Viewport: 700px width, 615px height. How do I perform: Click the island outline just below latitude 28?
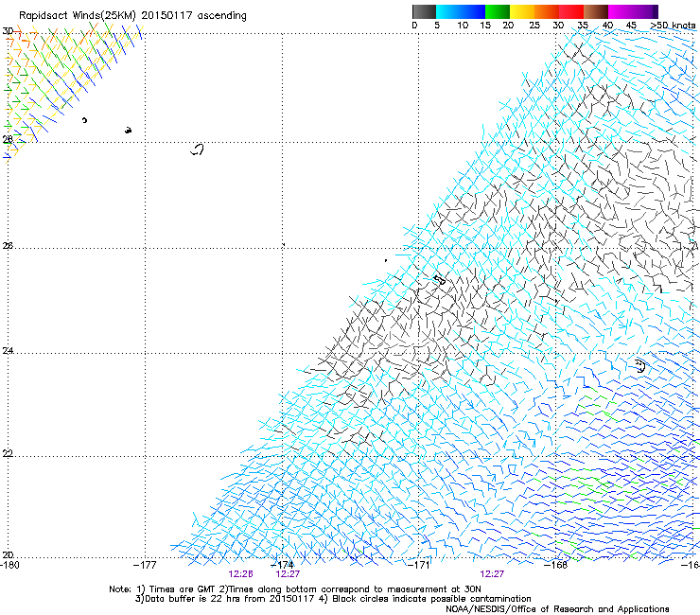point(198,149)
